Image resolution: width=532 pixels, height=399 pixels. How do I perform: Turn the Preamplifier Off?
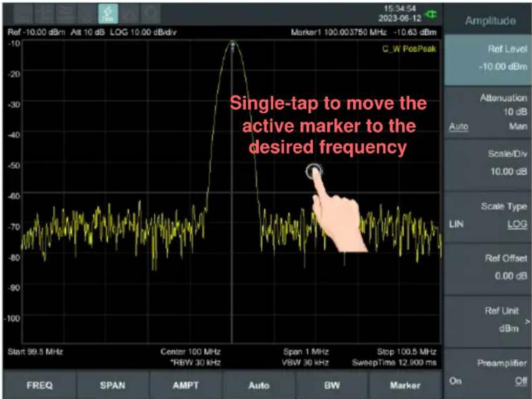coord(521,381)
